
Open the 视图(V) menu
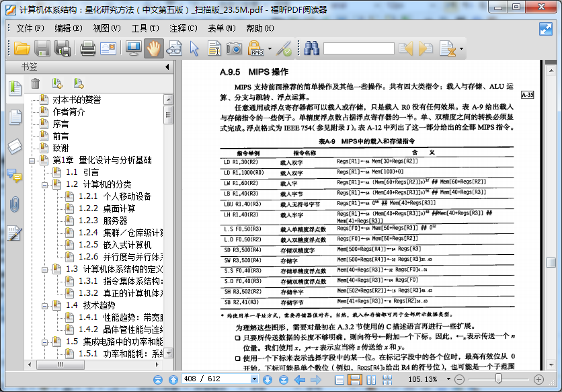pyautogui.click(x=107, y=28)
